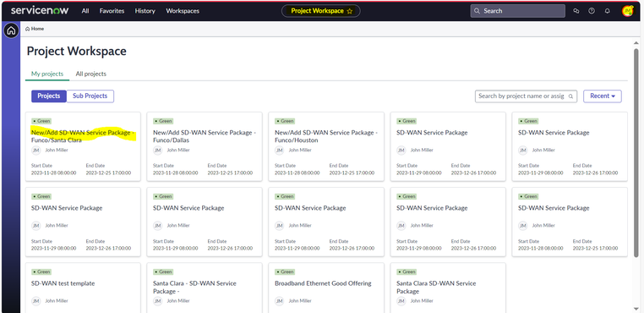The image size is (644, 313).
Task: Click John Miller on SD-WAN test template card
Action: point(57,301)
